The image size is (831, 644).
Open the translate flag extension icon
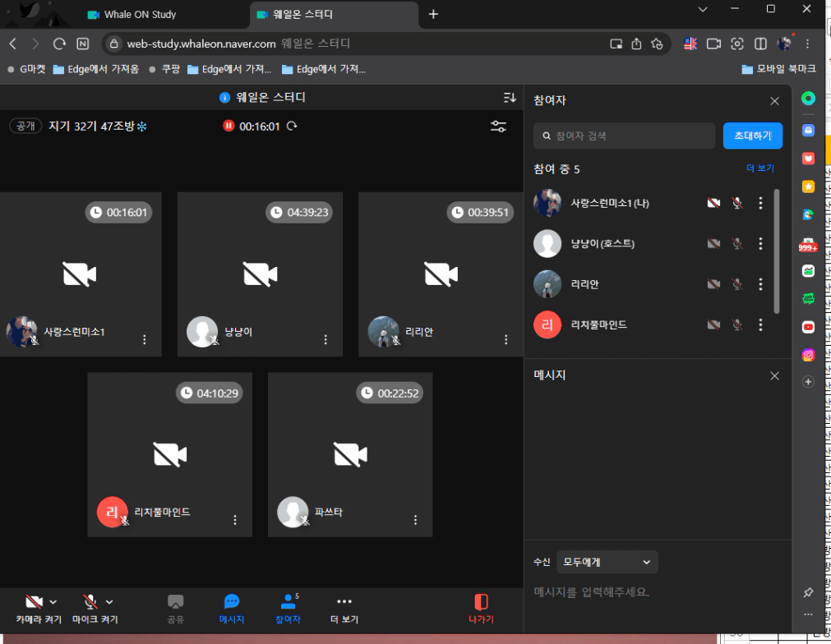(x=690, y=44)
